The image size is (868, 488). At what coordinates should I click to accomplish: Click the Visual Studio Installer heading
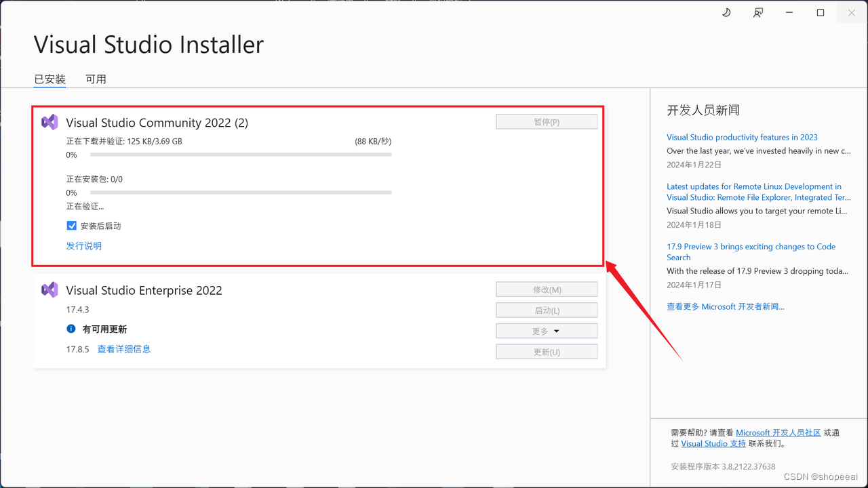[149, 45]
